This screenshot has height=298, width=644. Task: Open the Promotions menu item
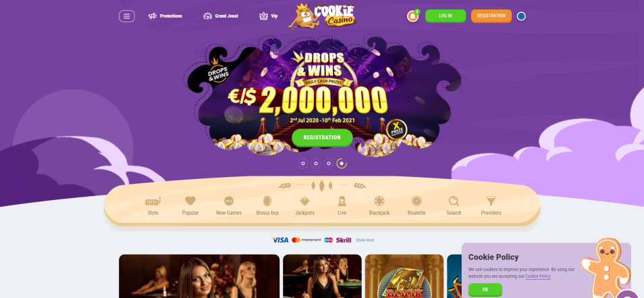tap(165, 16)
